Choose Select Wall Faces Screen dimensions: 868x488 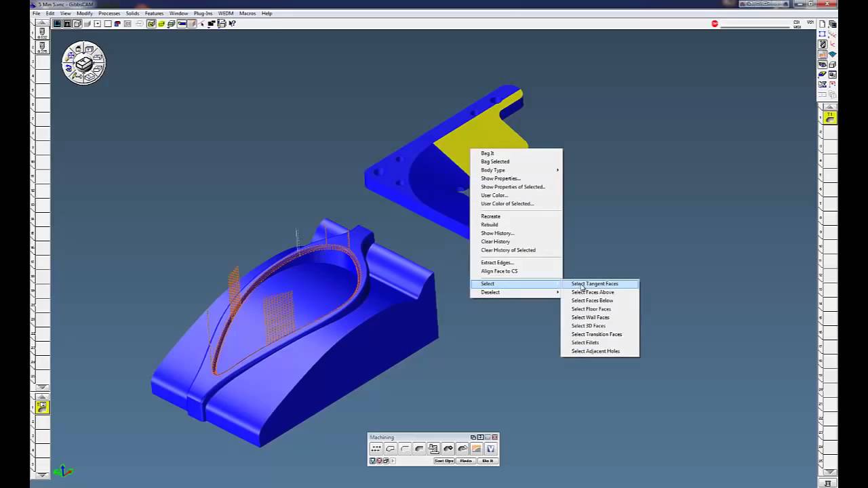click(x=599, y=317)
